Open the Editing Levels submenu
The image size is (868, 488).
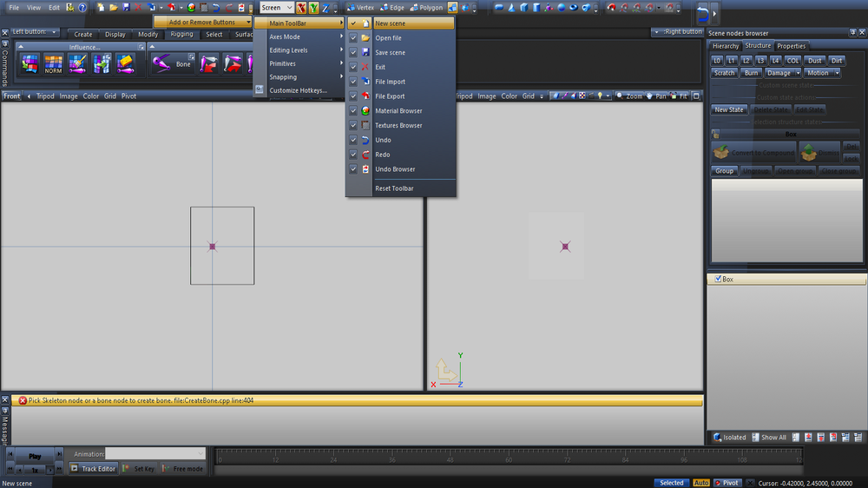[x=299, y=49]
